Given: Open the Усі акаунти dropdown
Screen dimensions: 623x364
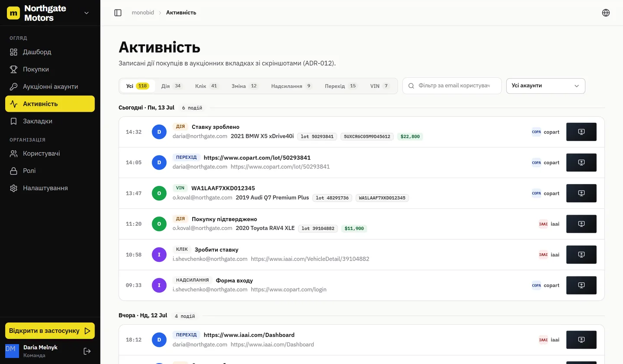Looking at the screenshot, I should pyautogui.click(x=546, y=86).
